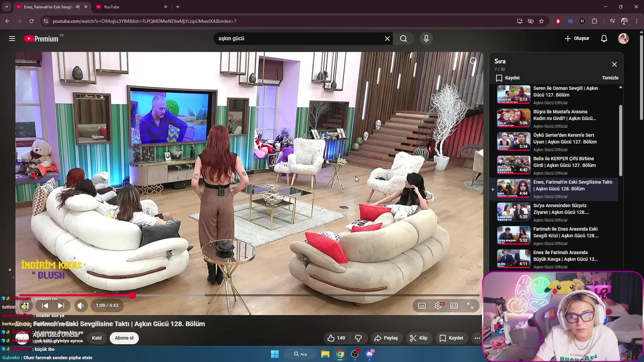The image size is (644, 362).
Task: Seek along the red video progress bar
Action: click(250, 296)
